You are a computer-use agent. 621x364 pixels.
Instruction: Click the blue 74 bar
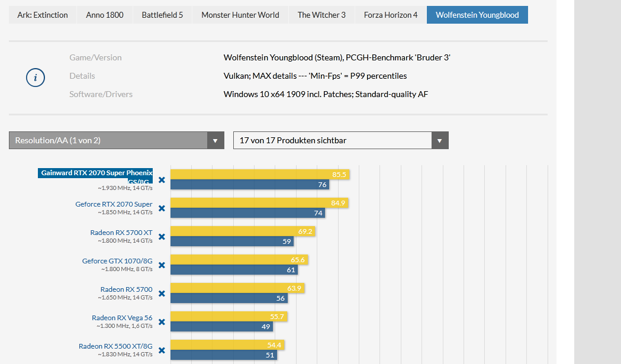click(248, 213)
